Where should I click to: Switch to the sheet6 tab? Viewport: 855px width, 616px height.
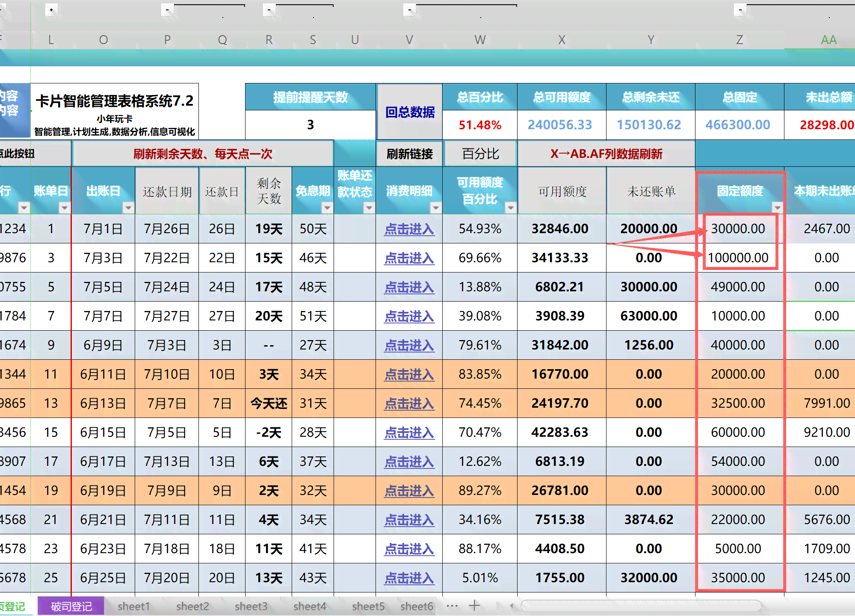click(x=417, y=606)
